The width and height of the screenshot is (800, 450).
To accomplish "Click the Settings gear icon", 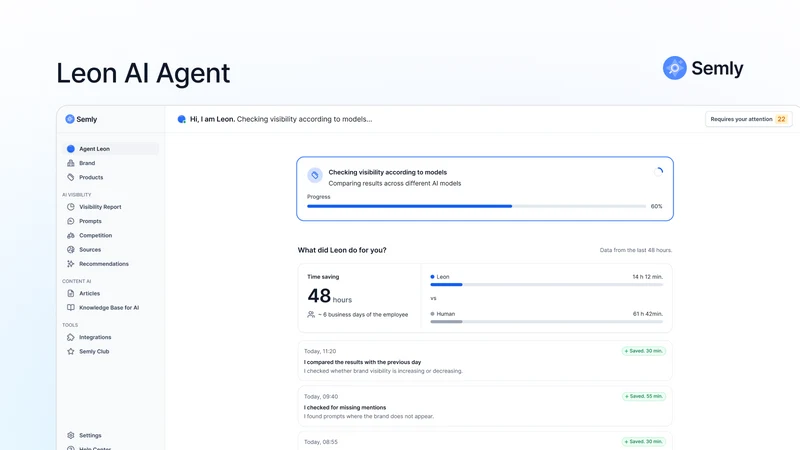I will click(70, 436).
